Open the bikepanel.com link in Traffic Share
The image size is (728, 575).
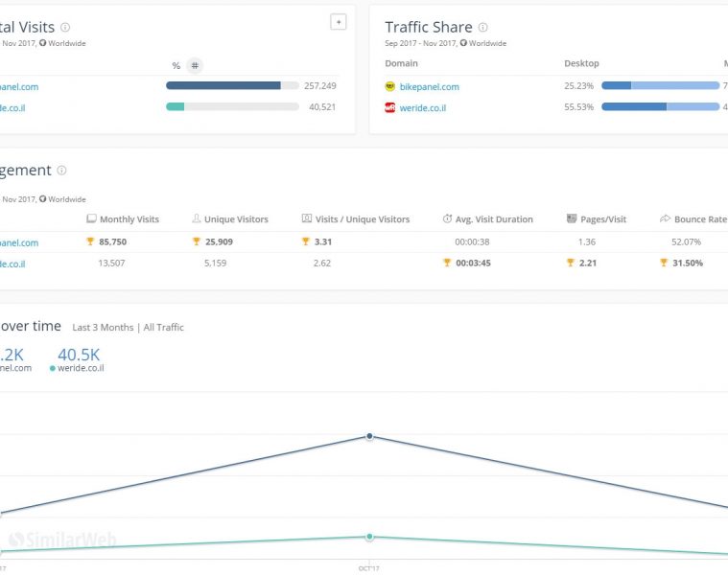pos(429,87)
